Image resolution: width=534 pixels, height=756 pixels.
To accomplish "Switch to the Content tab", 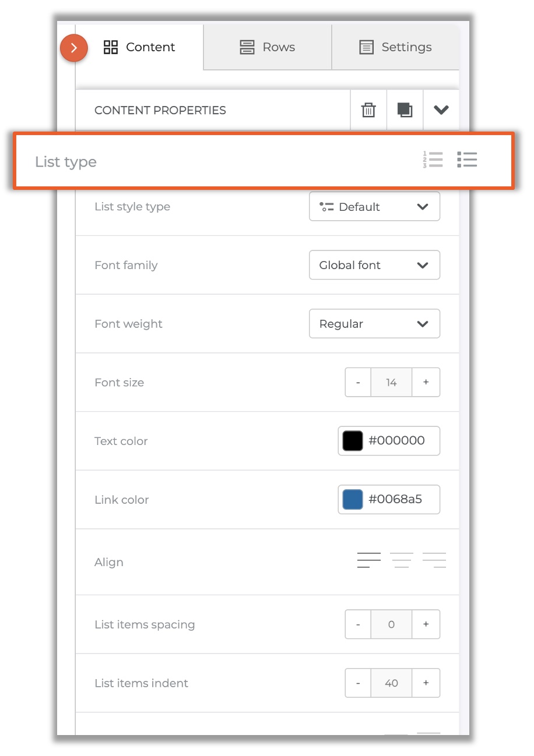I will point(139,47).
